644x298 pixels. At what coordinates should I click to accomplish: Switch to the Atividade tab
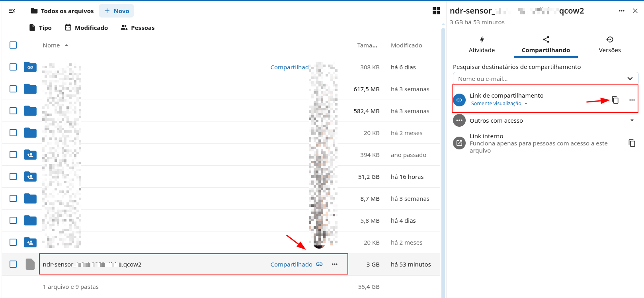click(x=482, y=45)
